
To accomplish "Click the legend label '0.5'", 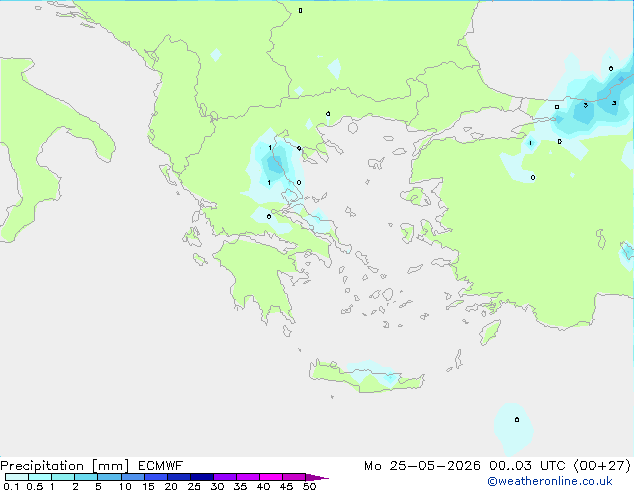I will (x=35, y=486).
